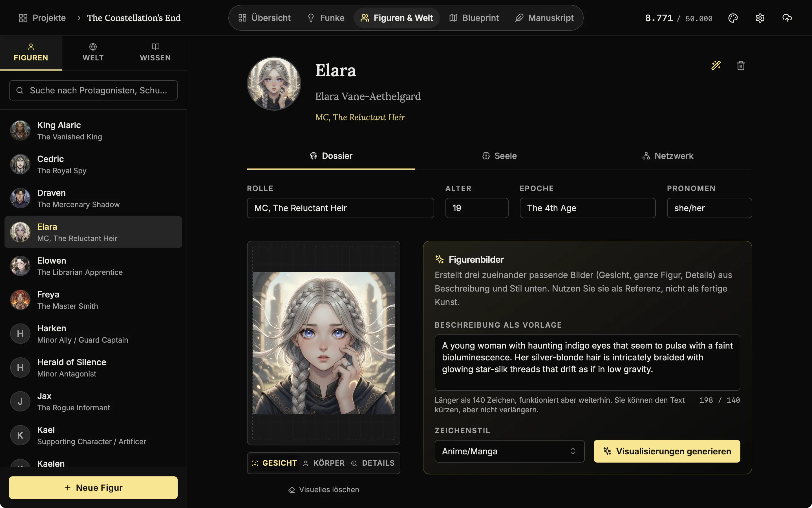The width and height of the screenshot is (812, 508).
Task: Click the eraser icon by Visuelles löschen
Action: click(291, 490)
